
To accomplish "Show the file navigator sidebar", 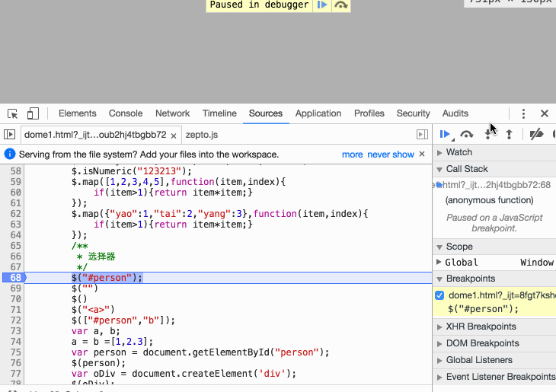I will pyautogui.click(x=10, y=135).
